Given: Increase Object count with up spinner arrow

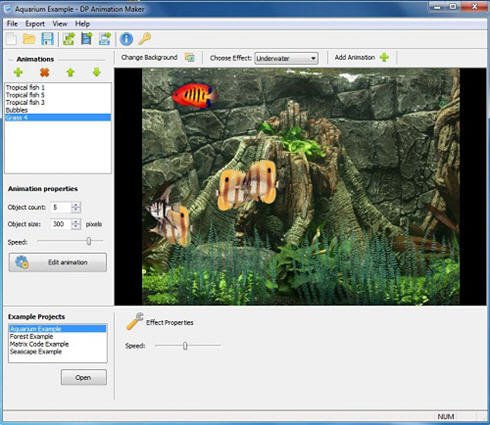Looking at the screenshot, I should [x=76, y=205].
